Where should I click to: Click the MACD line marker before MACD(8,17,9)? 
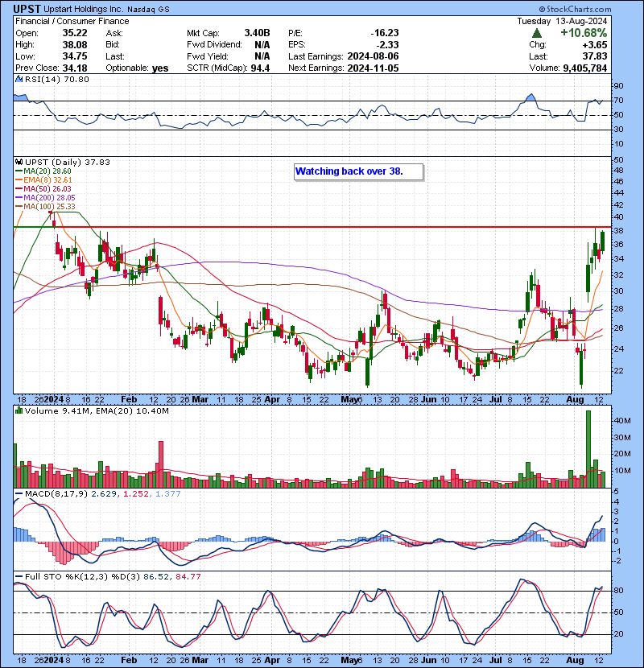point(19,494)
